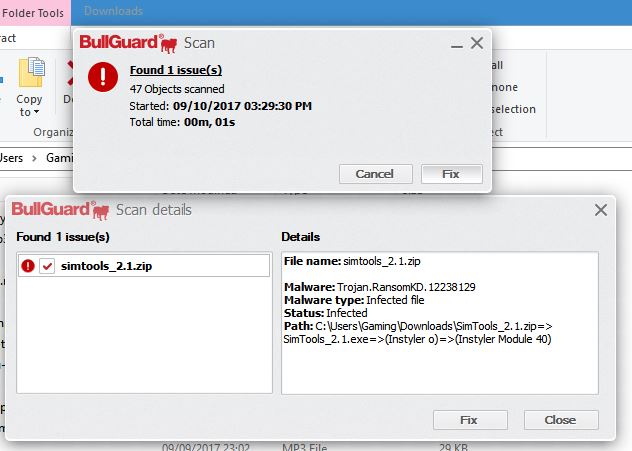Click red alert icon beside simtools_2.1.zip
This screenshot has width=632, height=451.
click(x=28, y=266)
